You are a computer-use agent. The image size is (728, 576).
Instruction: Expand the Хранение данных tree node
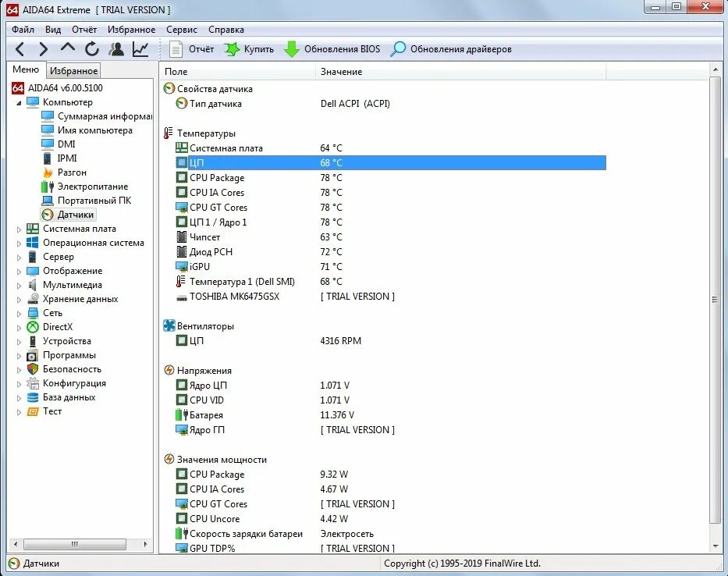point(19,299)
